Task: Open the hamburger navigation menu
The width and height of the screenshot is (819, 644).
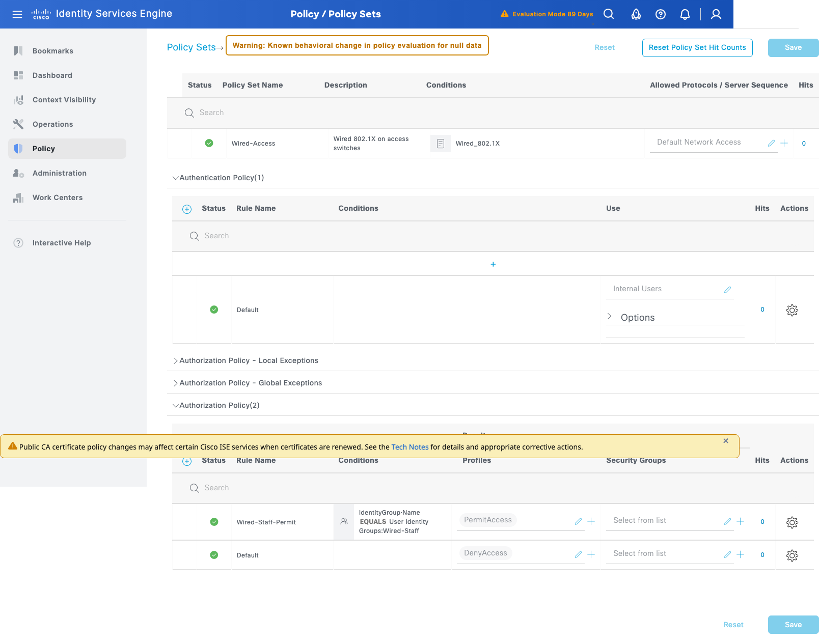Action: click(17, 14)
